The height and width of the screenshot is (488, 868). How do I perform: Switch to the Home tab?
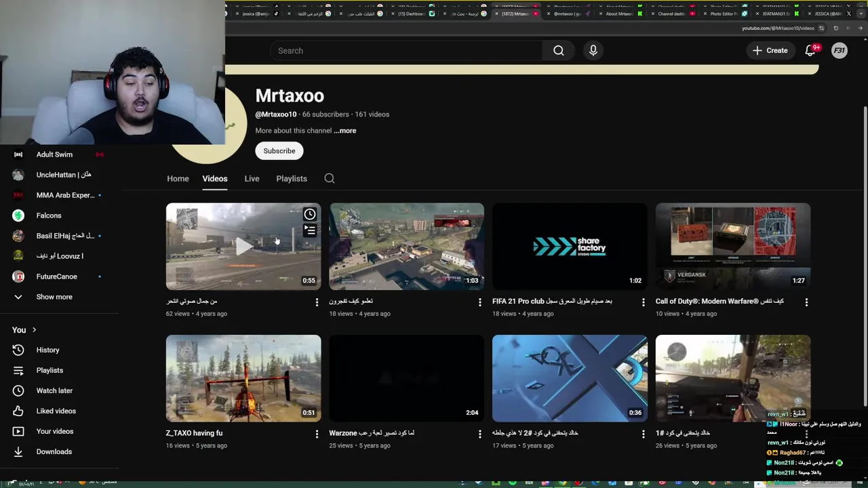[178, 179]
